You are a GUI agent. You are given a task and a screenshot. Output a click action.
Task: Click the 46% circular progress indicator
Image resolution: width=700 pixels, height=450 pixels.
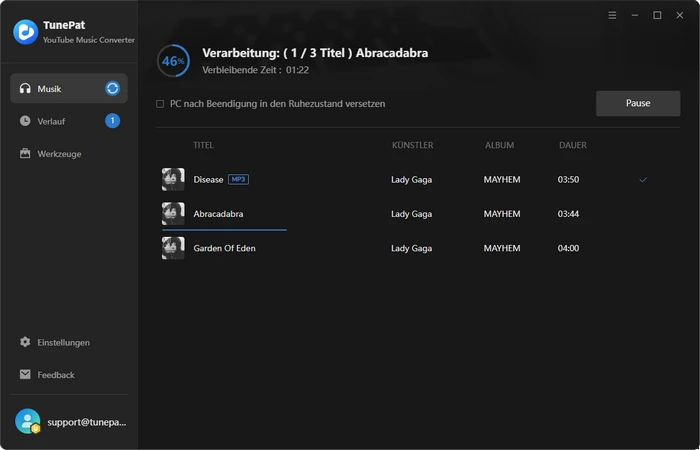click(x=173, y=61)
